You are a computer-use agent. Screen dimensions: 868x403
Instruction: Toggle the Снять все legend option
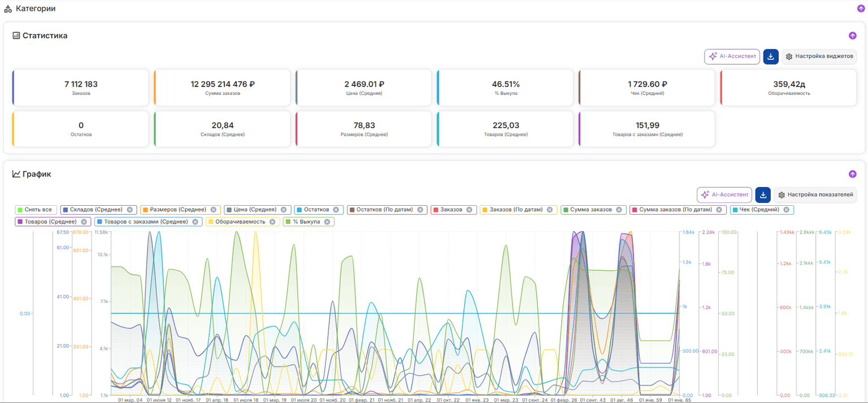point(36,210)
